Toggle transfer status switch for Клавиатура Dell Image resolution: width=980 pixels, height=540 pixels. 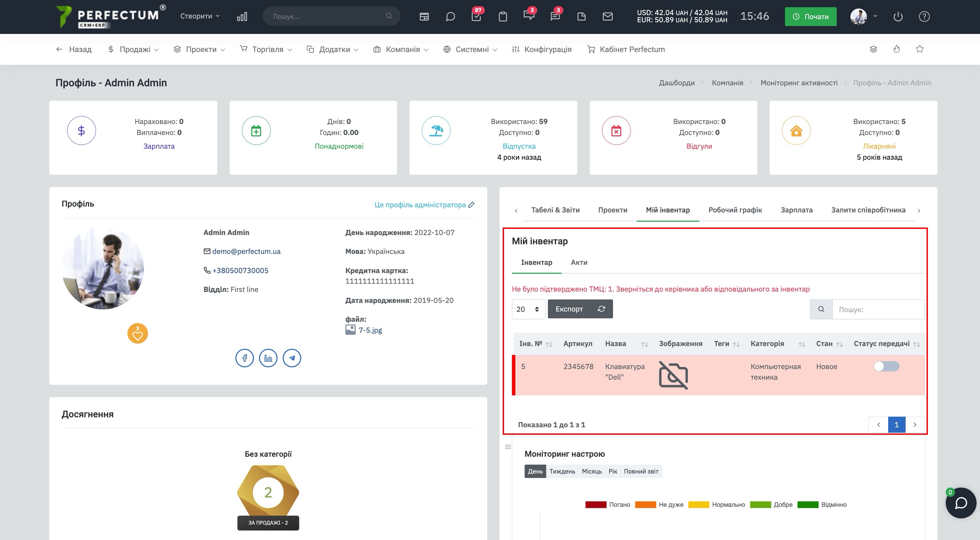coord(886,366)
